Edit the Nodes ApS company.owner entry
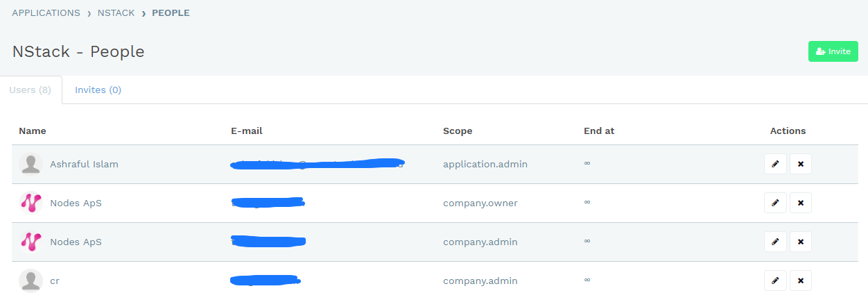 pos(775,203)
